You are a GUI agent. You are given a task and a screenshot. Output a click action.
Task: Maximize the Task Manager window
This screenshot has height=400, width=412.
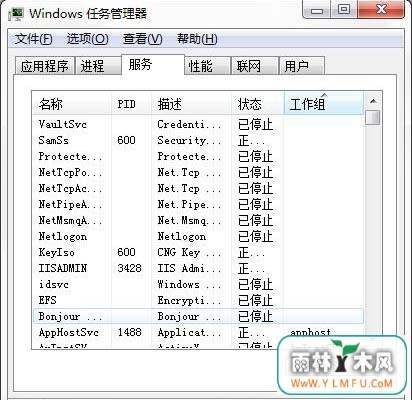tap(343, 10)
